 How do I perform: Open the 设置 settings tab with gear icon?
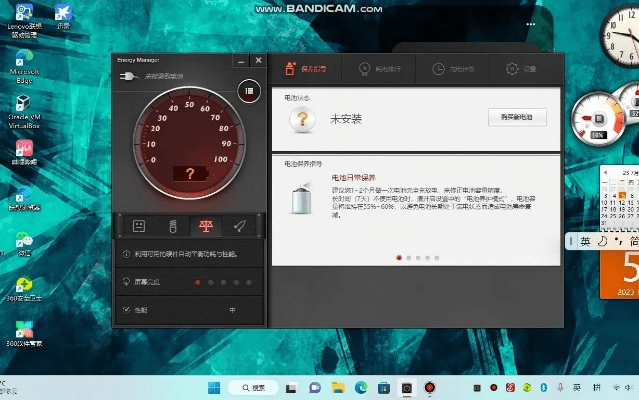click(521, 69)
